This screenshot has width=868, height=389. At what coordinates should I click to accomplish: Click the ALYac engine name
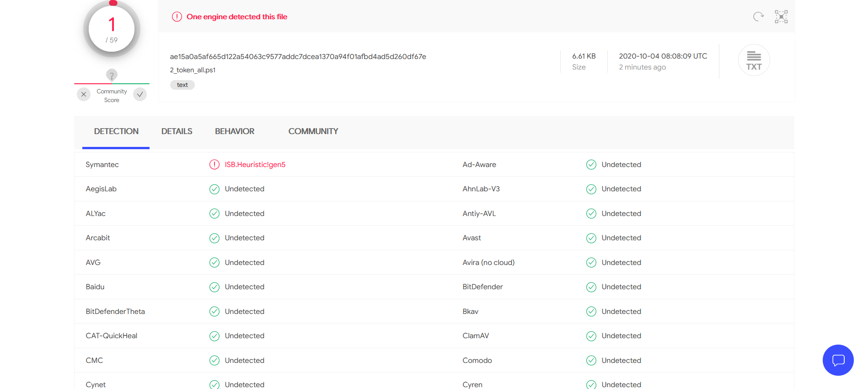(x=96, y=214)
